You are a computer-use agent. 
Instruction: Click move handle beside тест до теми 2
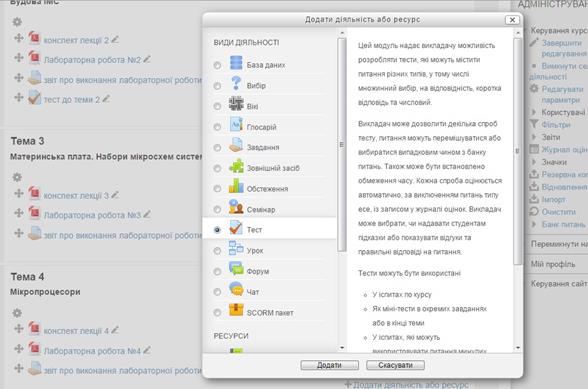(19, 98)
